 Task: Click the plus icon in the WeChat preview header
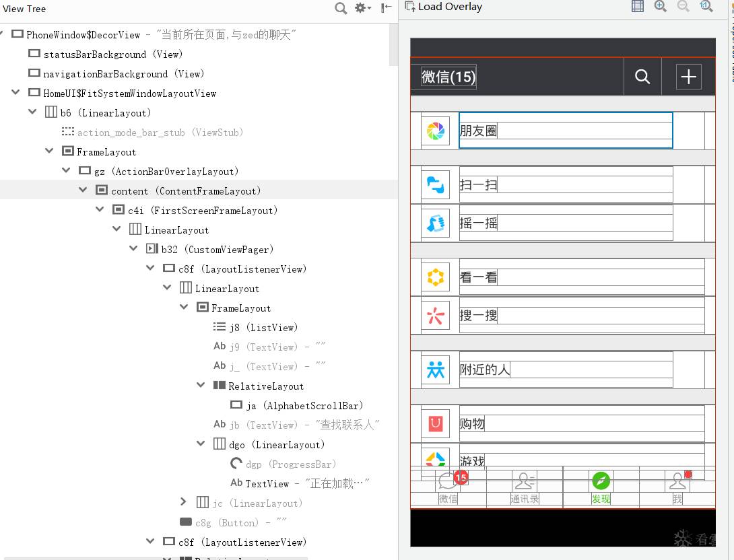689,77
